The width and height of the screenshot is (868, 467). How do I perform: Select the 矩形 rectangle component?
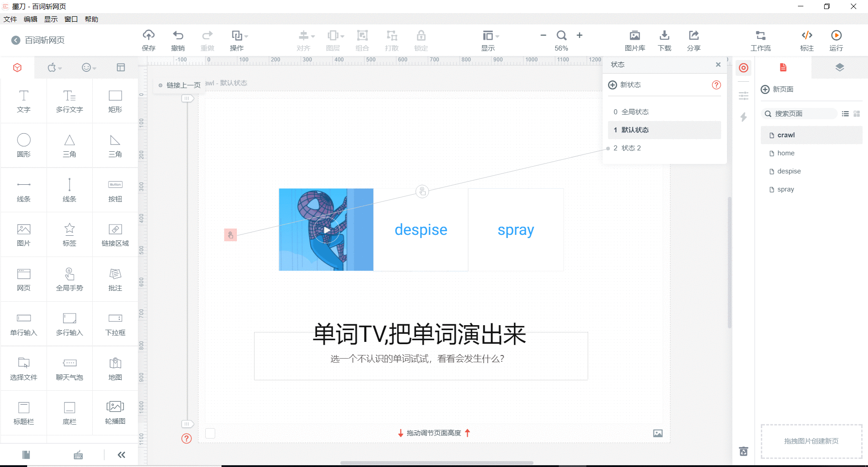pyautogui.click(x=115, y=101)
